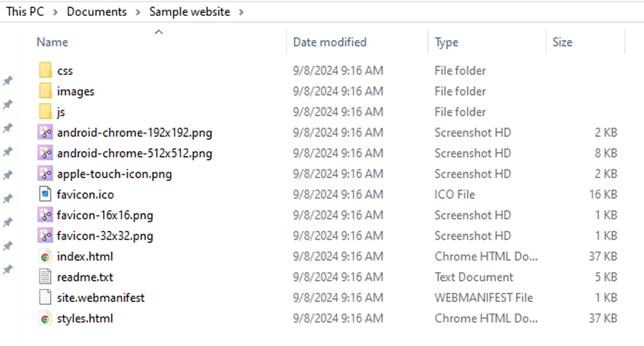
Task: Expand chevron after Documents in breadcrumb
Action: (138, 12)
